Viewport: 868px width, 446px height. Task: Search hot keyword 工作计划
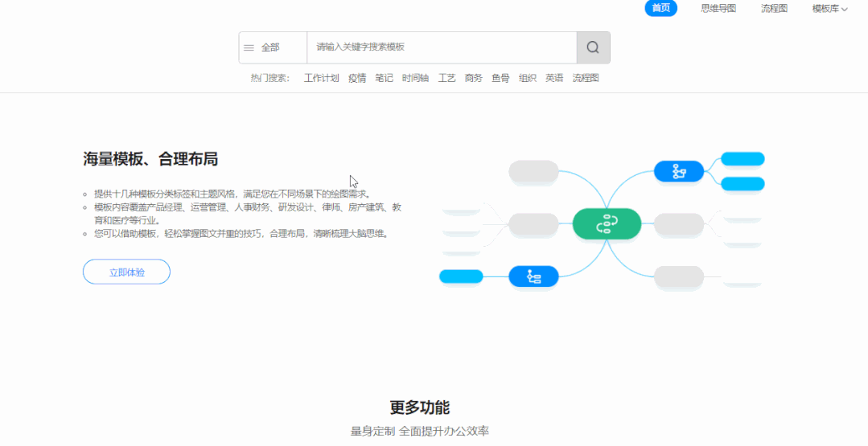pos(321,78)
